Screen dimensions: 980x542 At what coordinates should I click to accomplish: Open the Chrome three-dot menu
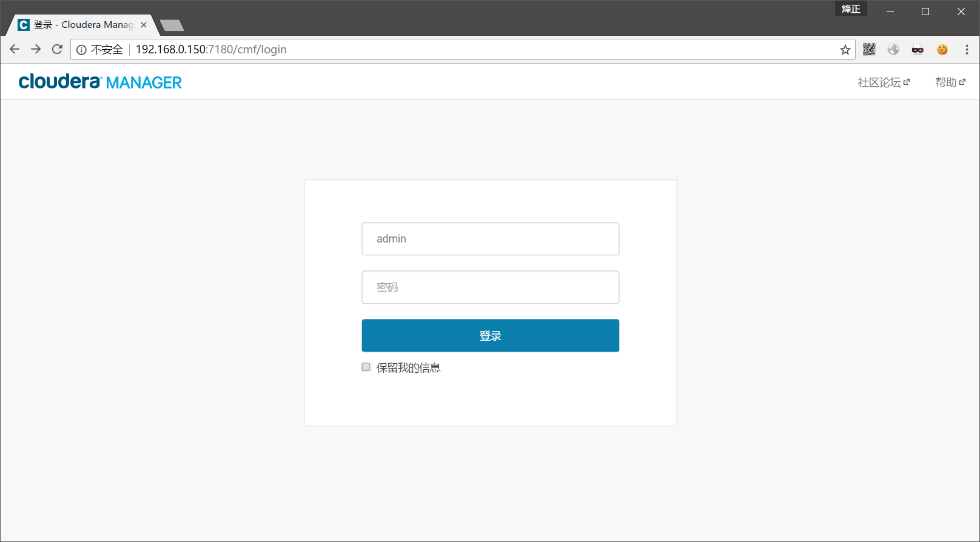[967, 50]
